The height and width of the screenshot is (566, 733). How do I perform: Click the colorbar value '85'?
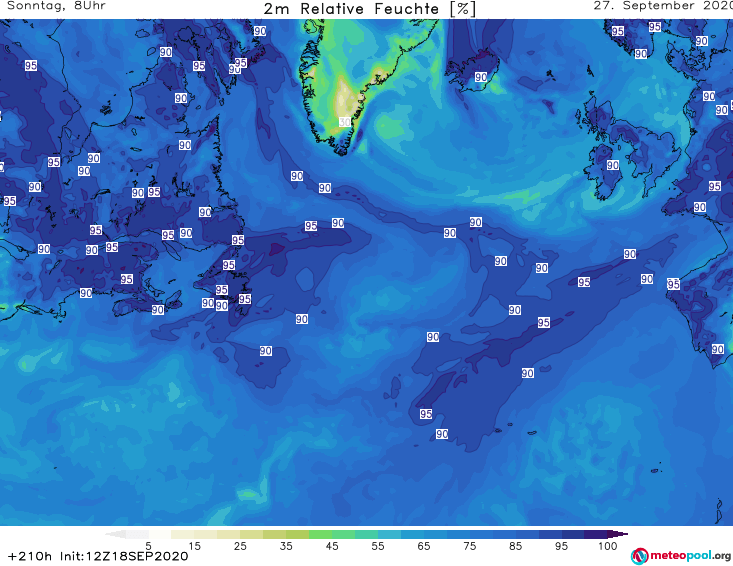tap(515, 546)
